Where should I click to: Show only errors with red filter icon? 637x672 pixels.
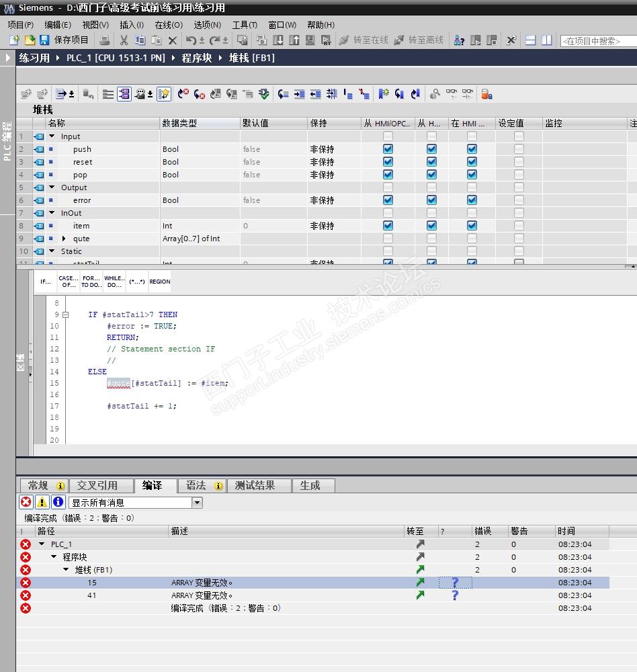[x=26, y=502]
